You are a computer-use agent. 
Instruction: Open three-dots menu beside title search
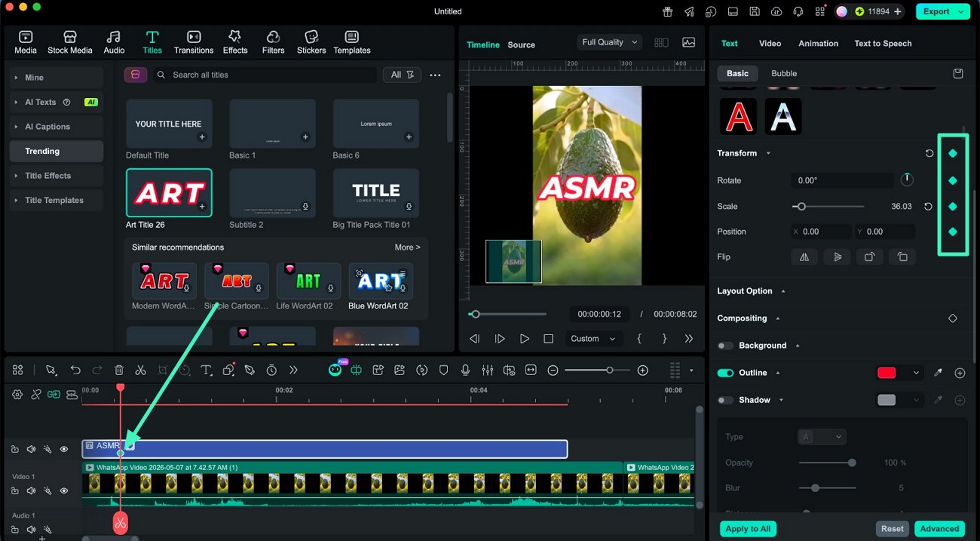click(435, 75)
